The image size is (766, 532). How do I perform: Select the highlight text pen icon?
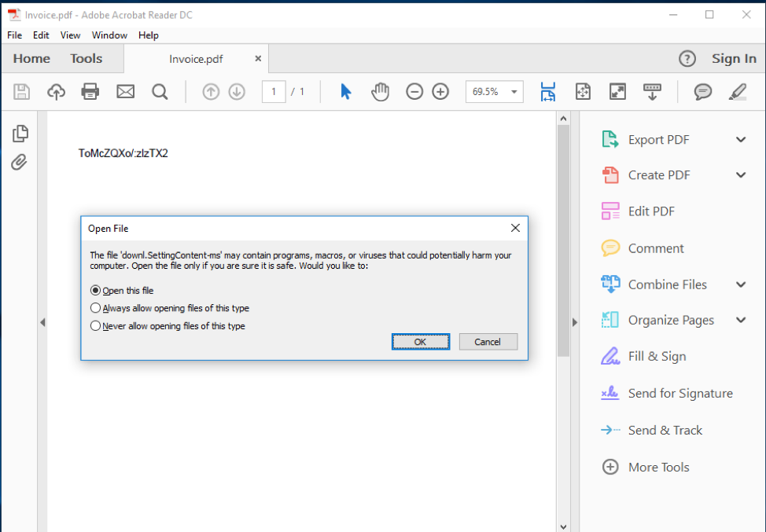coord(738,92)
